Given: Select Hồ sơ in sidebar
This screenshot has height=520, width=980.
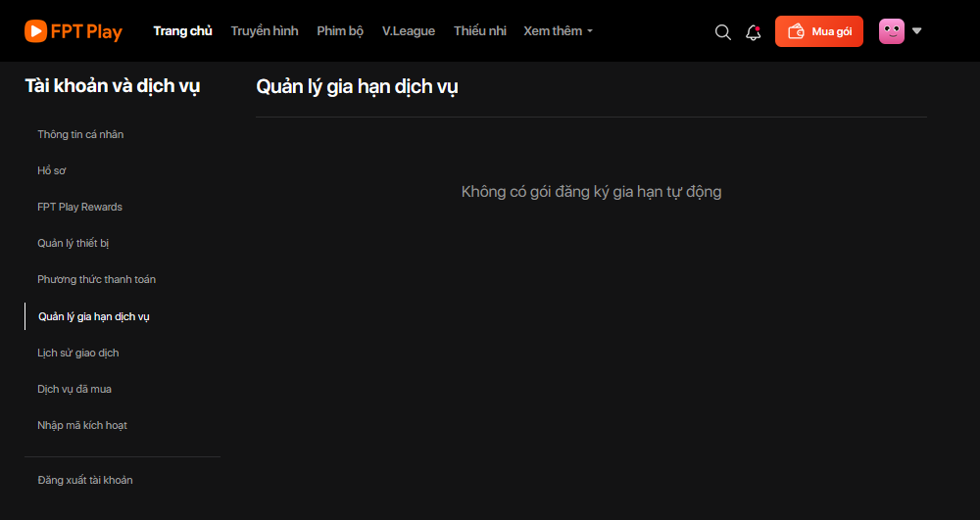Looking at the screenshot, I should coord(52,170).
